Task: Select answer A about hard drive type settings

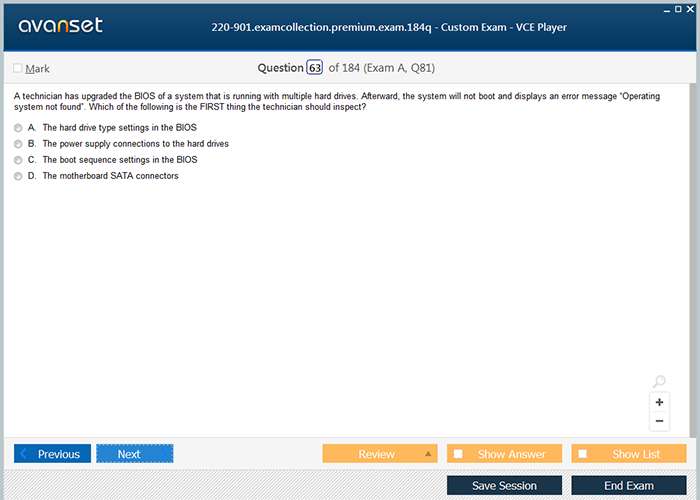Action: click(18, 128)
